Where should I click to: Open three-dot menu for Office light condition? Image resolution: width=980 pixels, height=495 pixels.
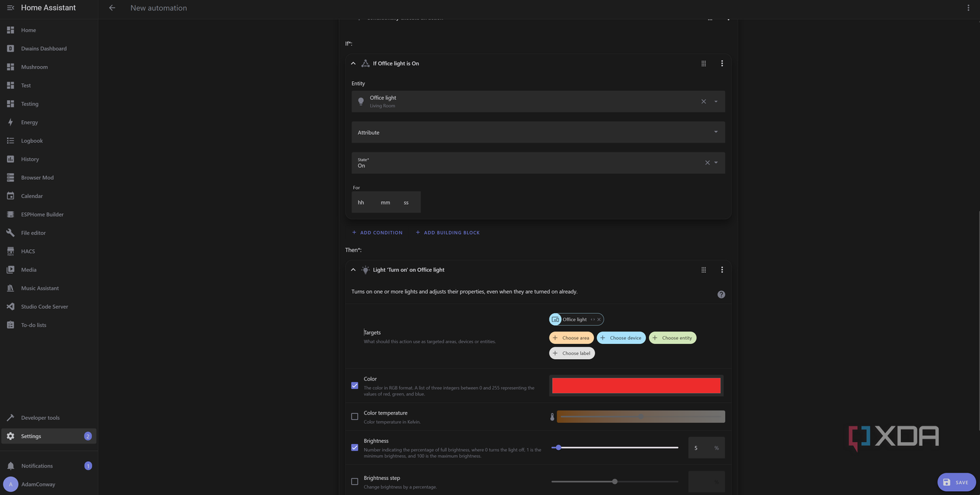(x=722, y=63)
